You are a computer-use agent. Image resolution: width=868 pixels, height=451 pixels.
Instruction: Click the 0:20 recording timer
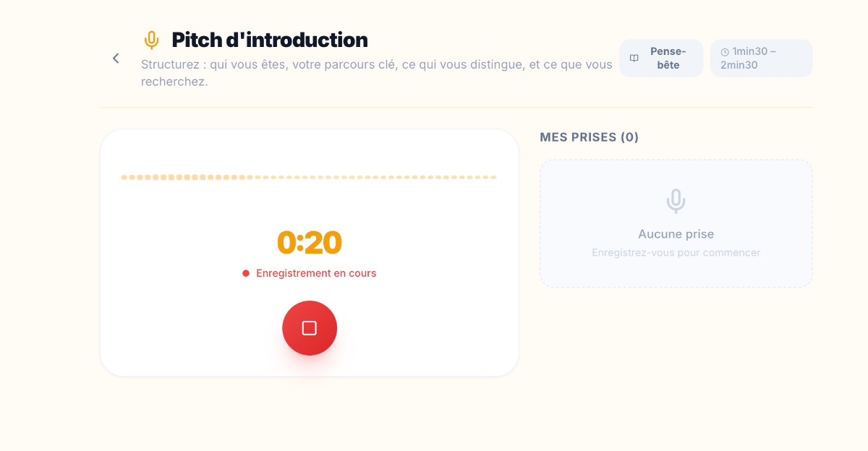tap(309, 243)
